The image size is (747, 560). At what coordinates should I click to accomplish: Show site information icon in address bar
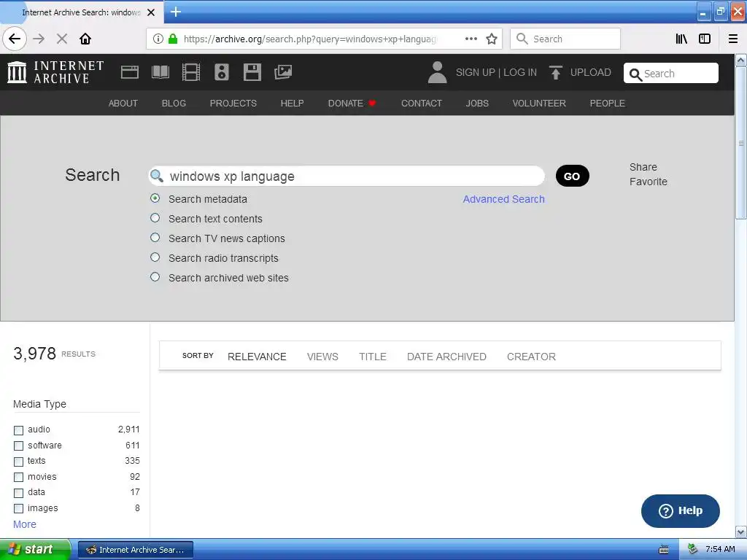tap(158, 39)
